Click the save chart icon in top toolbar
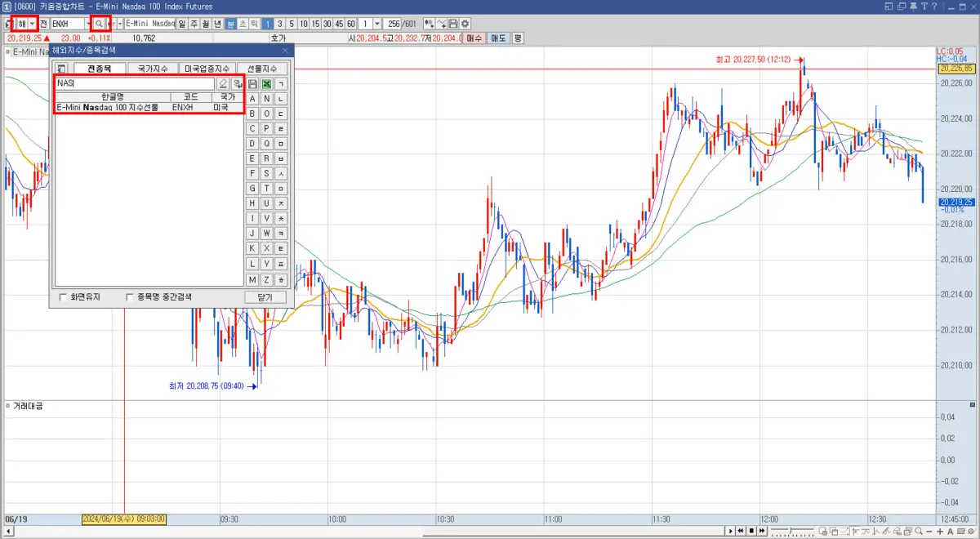 click(452, 24)
